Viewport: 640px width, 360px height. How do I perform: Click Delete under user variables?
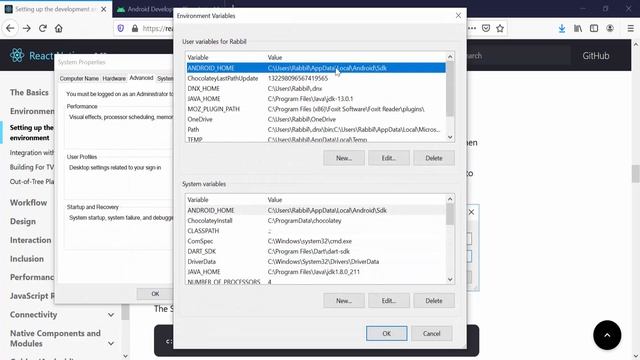(433, 158)
